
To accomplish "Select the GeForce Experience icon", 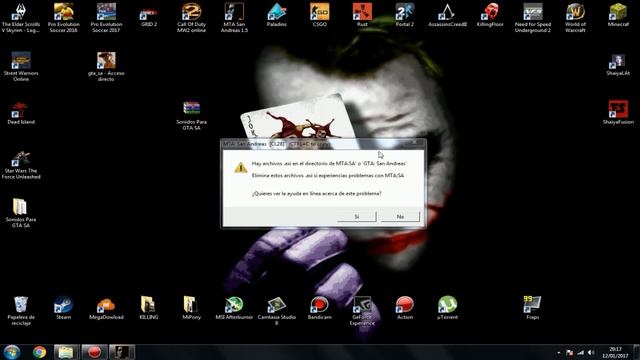I will pos(362,311).
